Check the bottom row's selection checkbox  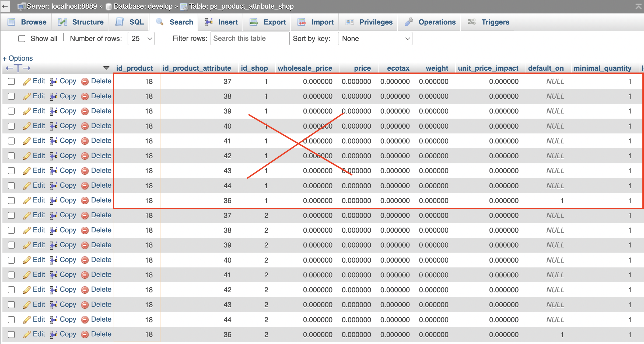coord(11,334)
